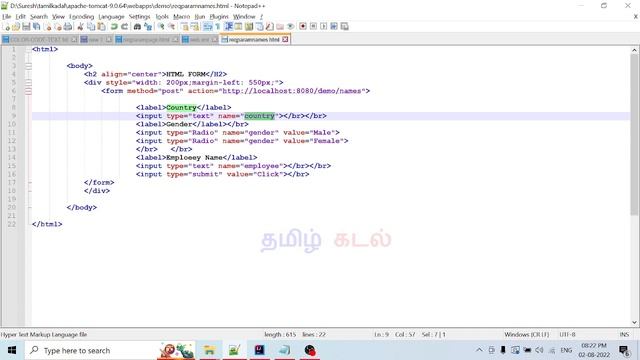Image resolution: width=640 pixels, height=360 pixels.
Task: Toggle Synchronize Horizontal Scrolling button
Action: click(195, 27)
